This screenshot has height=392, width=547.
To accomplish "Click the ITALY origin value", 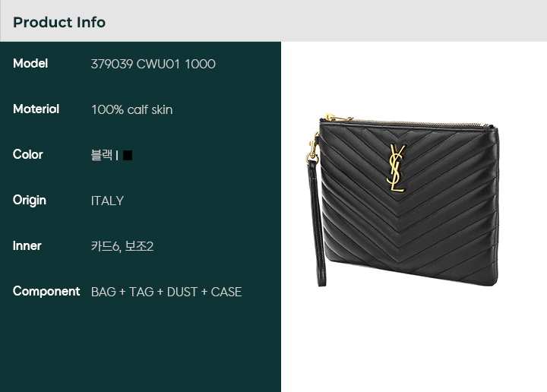I will pyautogui.click(x=107, y=201).
